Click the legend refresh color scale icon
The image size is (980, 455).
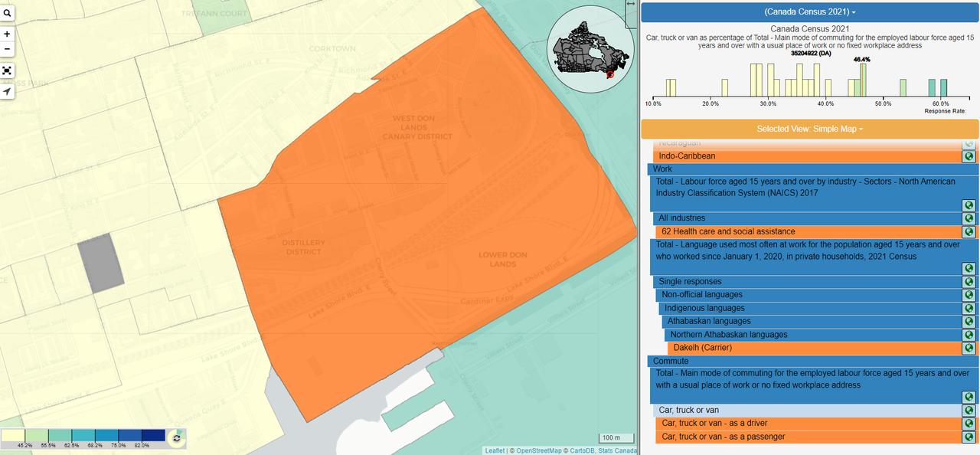[x=176, y=438]
